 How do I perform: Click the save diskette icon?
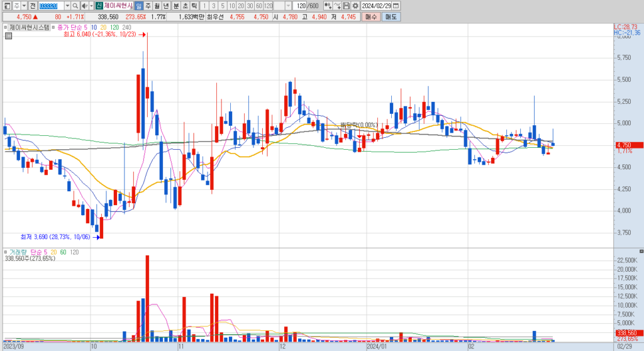point(347,6)
